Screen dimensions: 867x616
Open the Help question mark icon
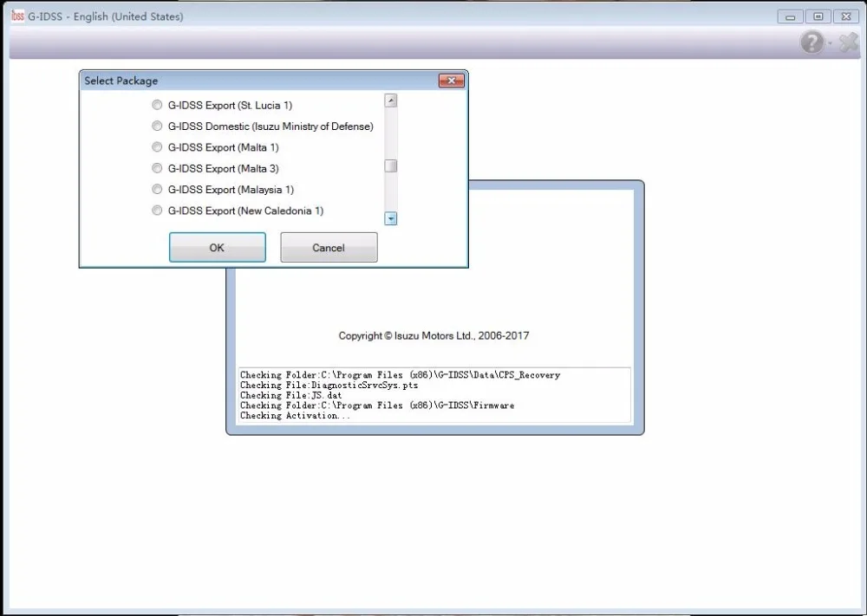812,42
